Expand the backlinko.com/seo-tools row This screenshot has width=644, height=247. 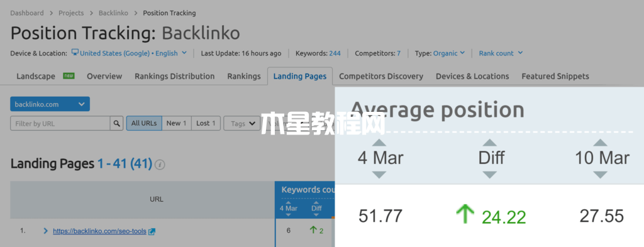point(45,231)
